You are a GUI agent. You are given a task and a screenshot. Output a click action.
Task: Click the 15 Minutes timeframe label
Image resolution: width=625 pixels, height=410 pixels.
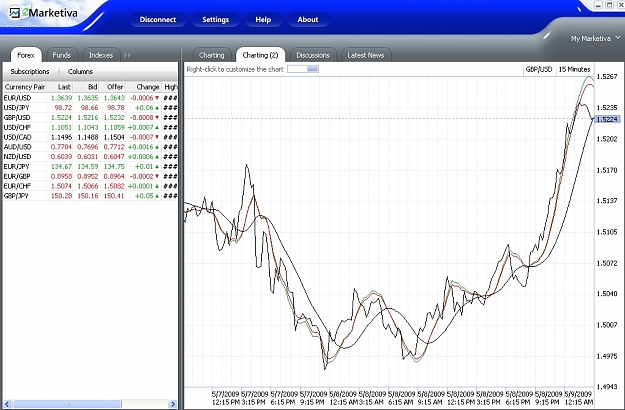(x=574, y=69)
